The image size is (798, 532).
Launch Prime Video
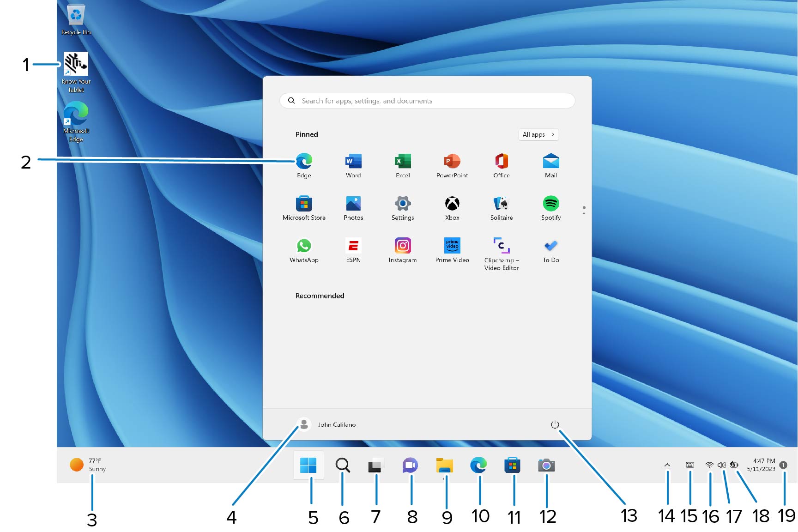coord(452,250)
